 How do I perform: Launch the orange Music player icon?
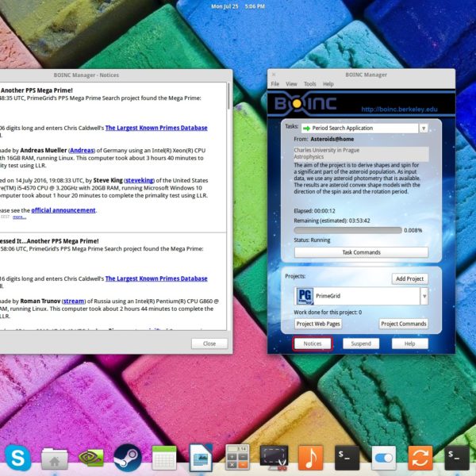(x=310, y=458)
